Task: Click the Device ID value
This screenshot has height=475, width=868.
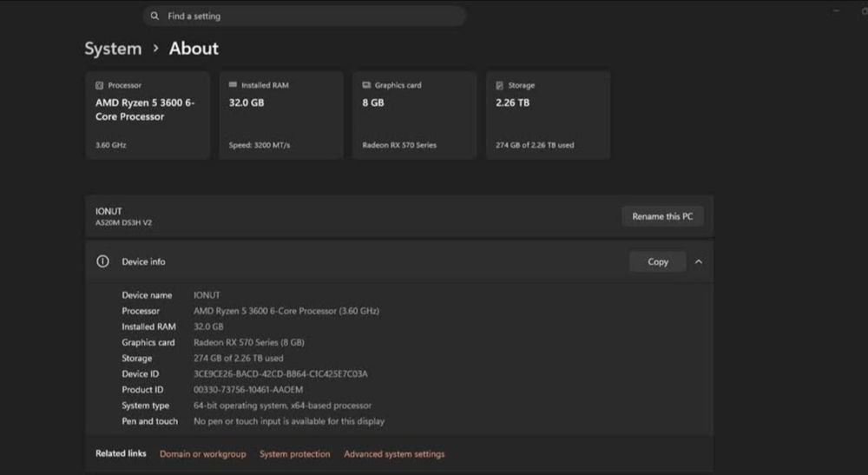Action: [x=280, y=373]
